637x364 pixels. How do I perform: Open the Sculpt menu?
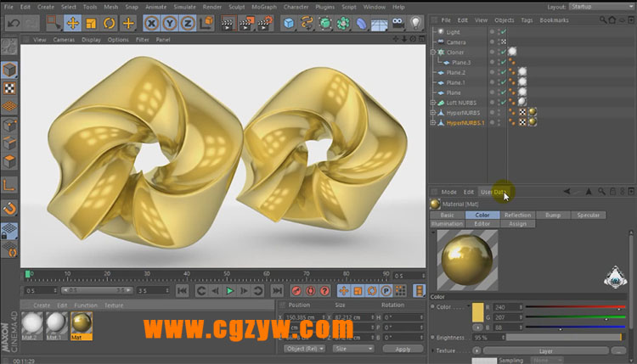pos(236,7)
